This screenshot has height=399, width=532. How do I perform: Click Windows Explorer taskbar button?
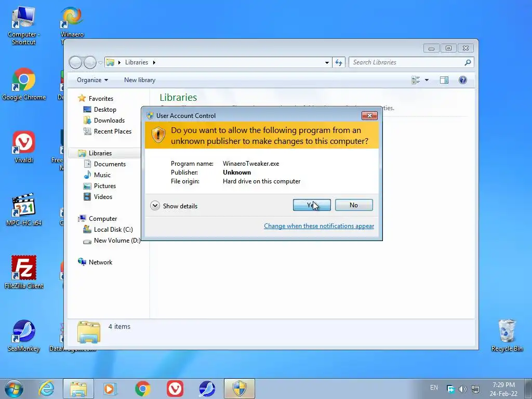click(x=78, y=389)
